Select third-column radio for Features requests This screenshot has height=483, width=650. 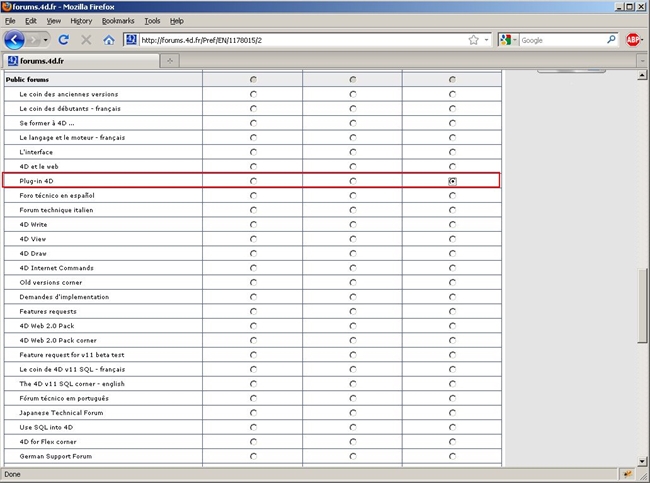pos(452,312)
